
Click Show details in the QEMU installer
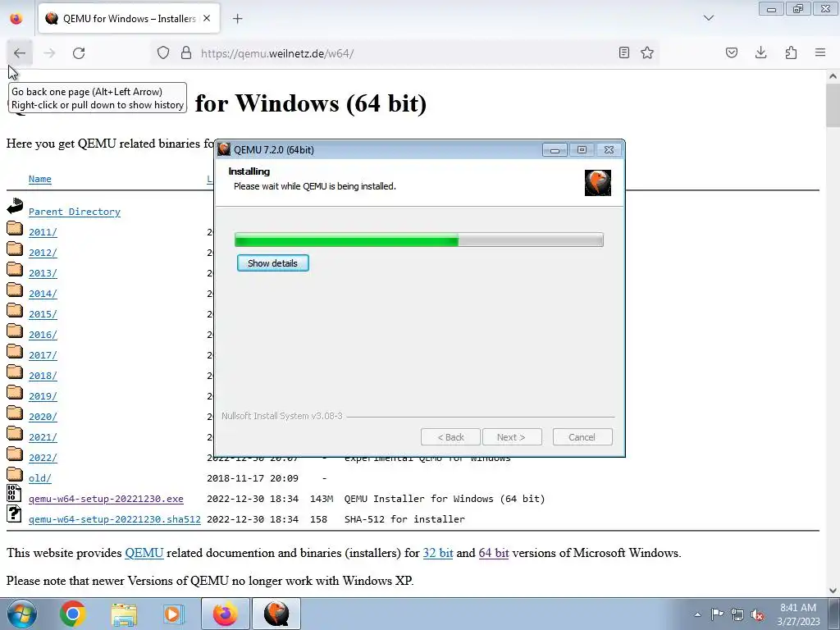[272, 263]
